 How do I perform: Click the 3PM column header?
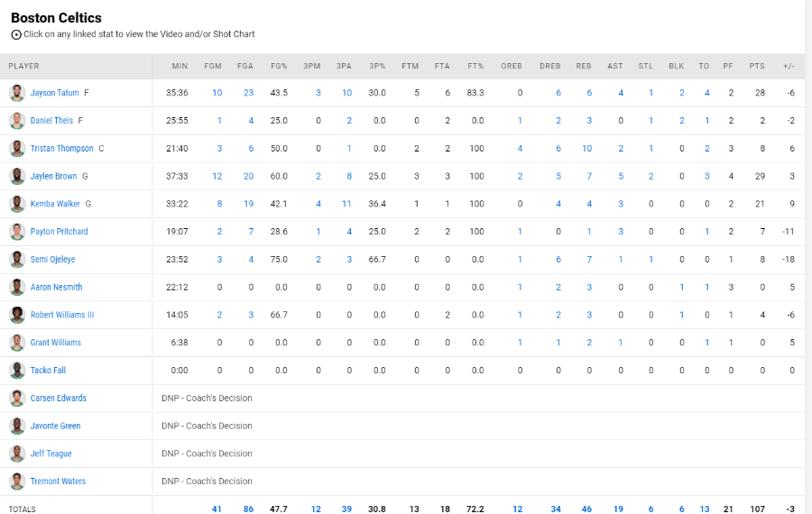pyautogui.click(x=312, y=66)
